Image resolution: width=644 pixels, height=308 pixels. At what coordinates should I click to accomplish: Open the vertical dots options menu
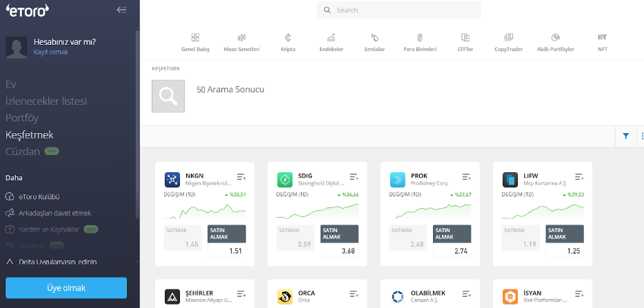pyautogui.click(x=642, y=136)
